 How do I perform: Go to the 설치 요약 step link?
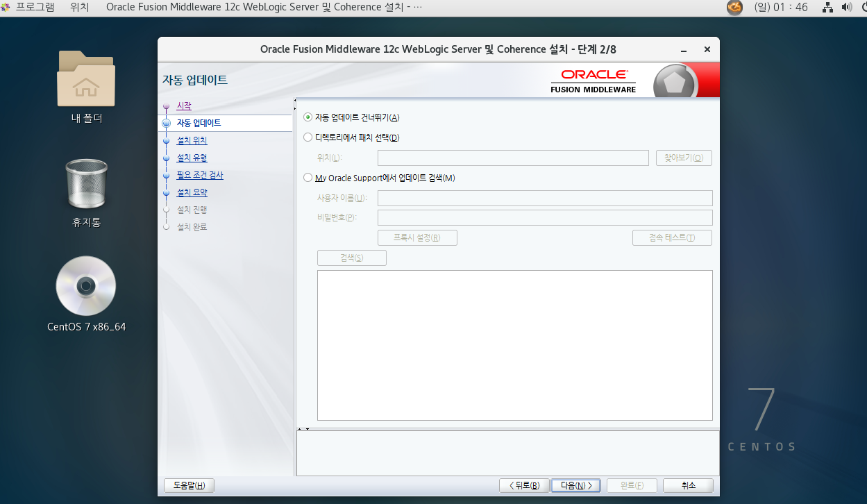point(192,192)
